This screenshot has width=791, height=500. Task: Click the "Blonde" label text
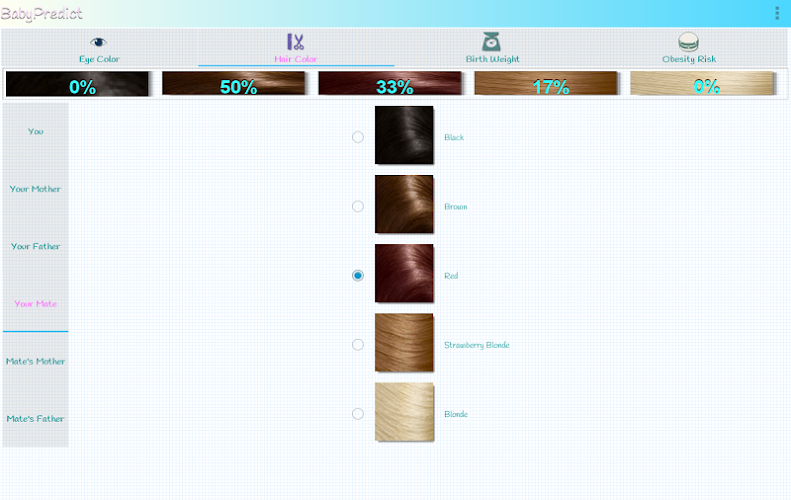coord(456,414)
